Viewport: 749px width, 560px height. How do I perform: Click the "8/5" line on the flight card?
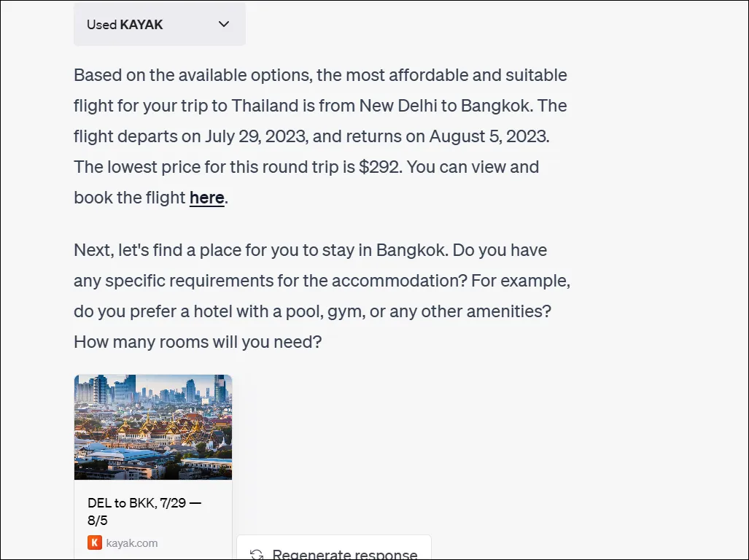(x=98, y=521)
